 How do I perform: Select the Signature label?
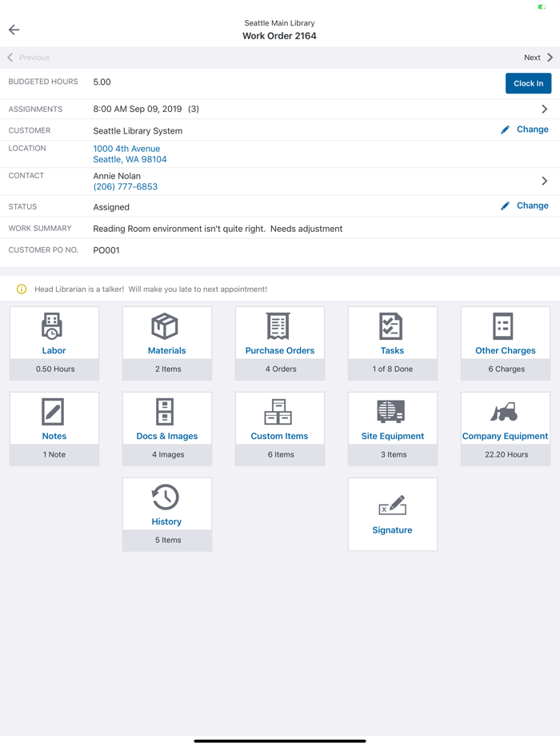392,530
